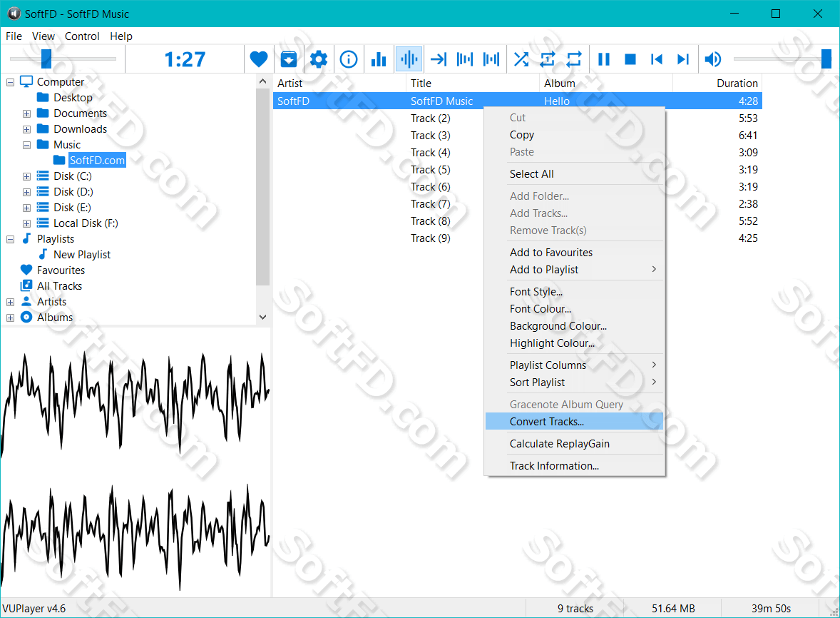
Task: Sort by the Title column header
Action: click(x=473, y=83)
